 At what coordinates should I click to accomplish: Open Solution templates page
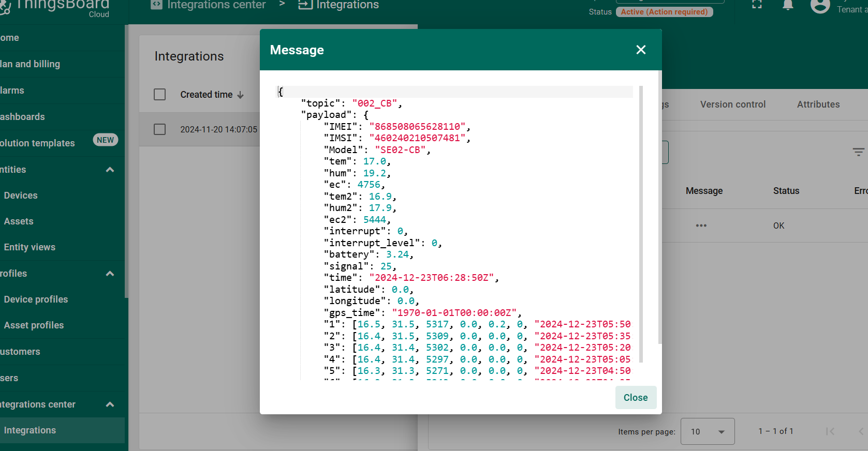(62, 143)
